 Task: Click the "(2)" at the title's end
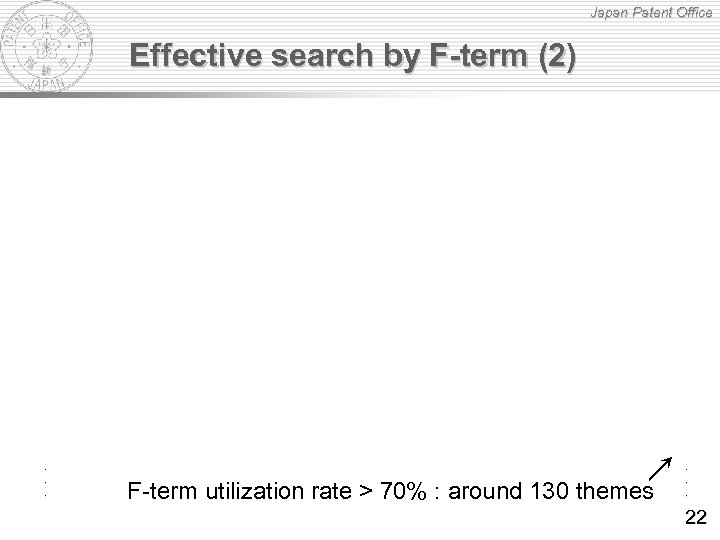(x=556, y=57)
